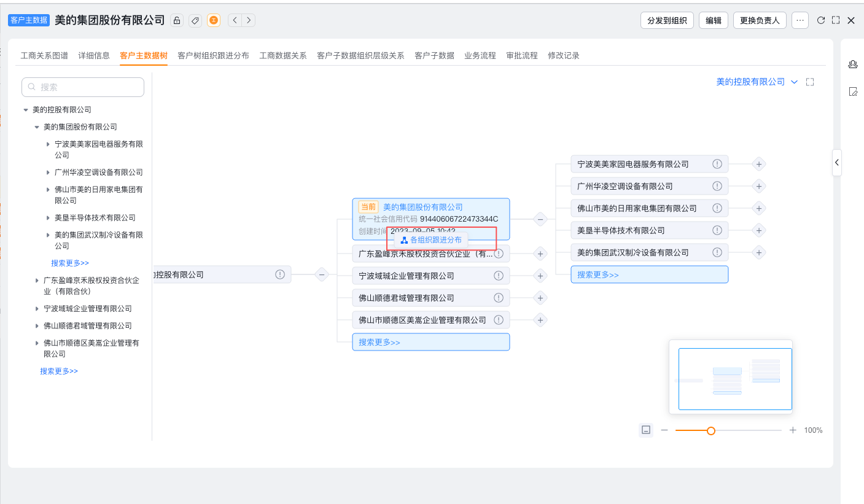Toggle the minimap icon near zoom bar
Viewport: 864px width, 504px height.
pyautogui.click(x=646, y=430)
